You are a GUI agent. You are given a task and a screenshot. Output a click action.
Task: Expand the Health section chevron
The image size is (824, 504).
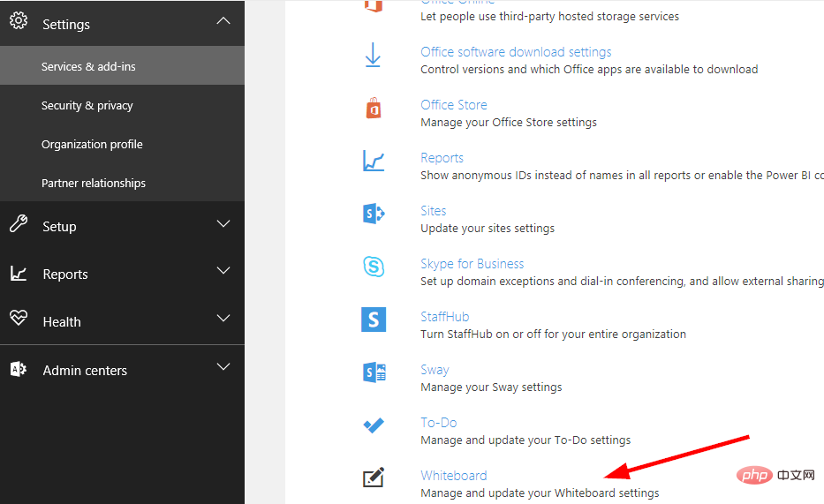point(223,318)
